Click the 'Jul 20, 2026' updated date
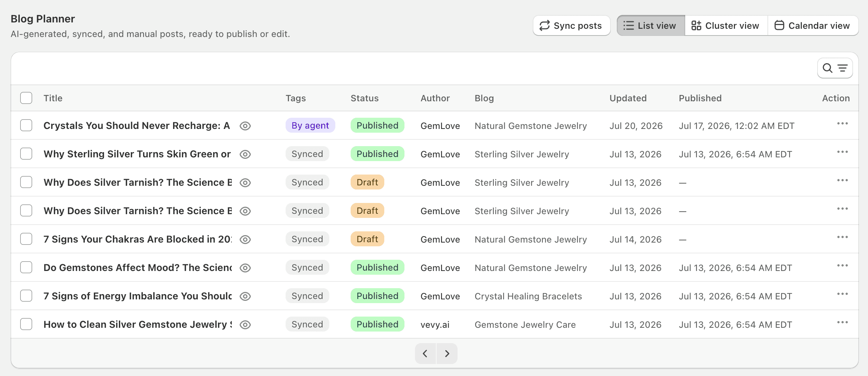The width and height of the screenshot is (868, 376). (636, 126)
